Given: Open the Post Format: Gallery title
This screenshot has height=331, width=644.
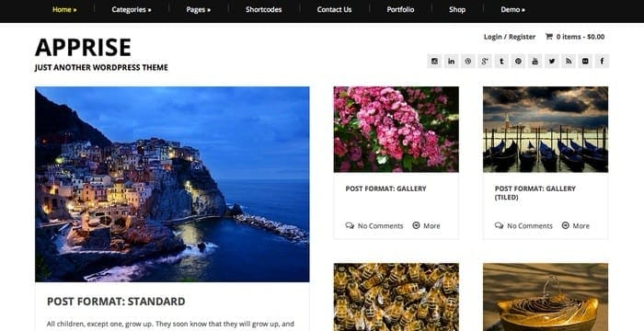Looking at the screenshot, I should coord(386,188).
